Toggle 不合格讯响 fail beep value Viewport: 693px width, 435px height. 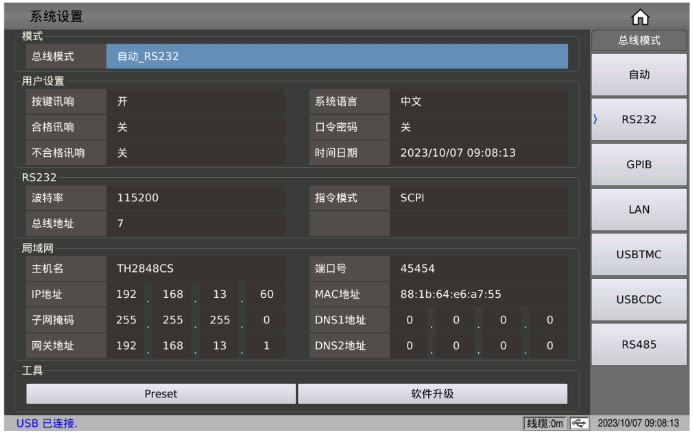[195, 153]
